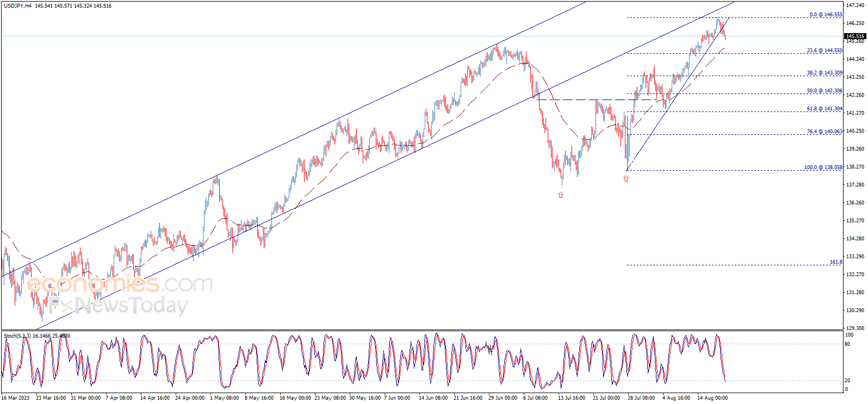Click the 1 May 08:00 time label
This screenshot has height=404, width=868.
[225, 398]
